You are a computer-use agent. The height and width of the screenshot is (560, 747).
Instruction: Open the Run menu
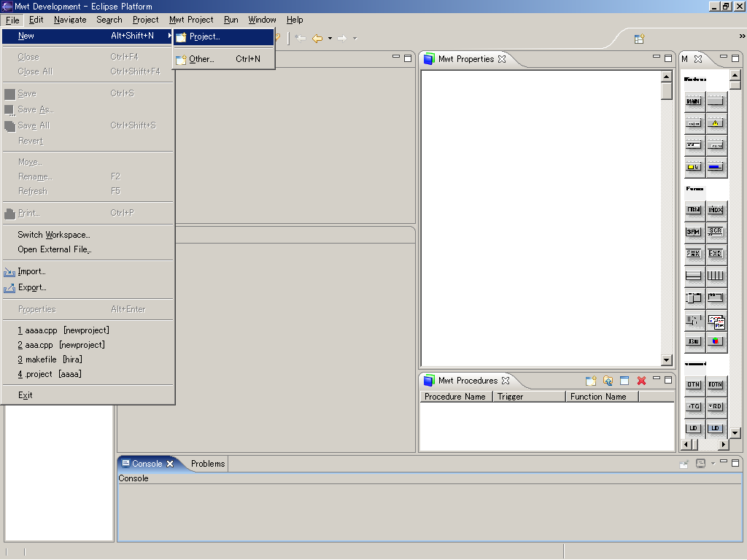231,20
